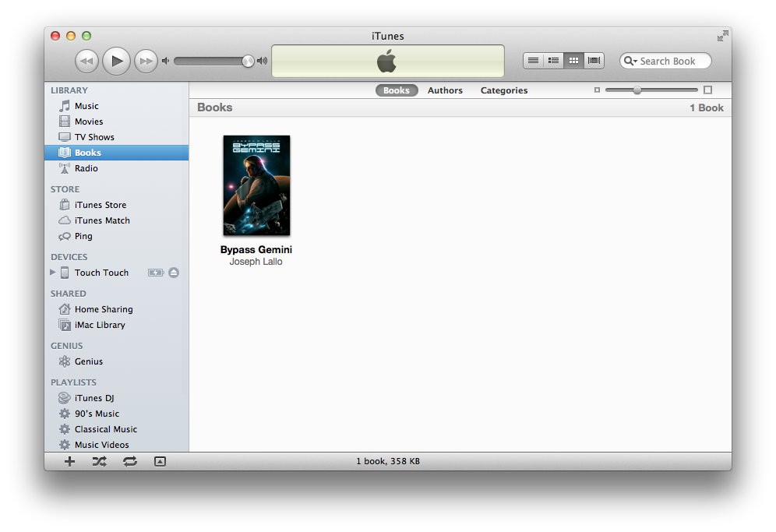Add a new playlist with plus icon
This screenshot has width=776, height=532.
coord(69,461)
